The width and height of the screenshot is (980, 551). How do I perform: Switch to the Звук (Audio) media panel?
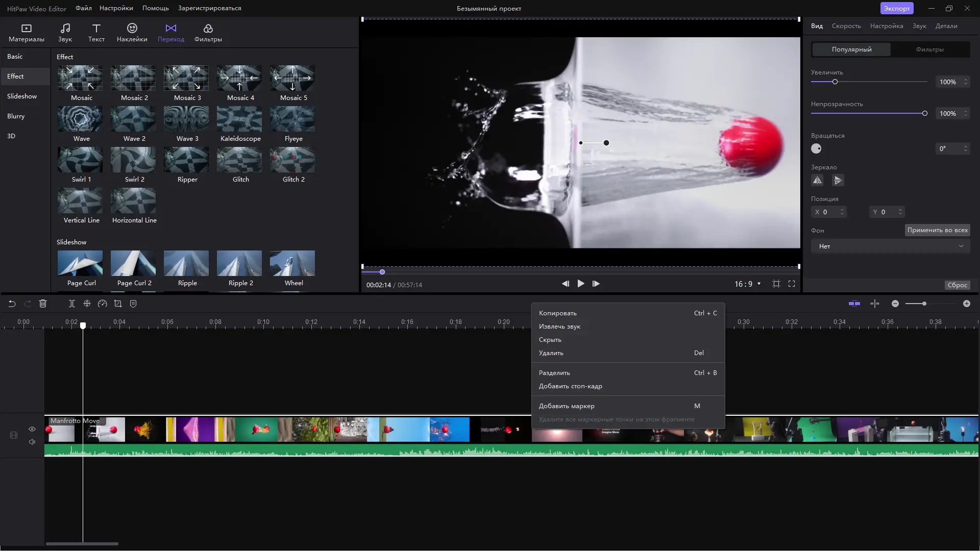65,32
